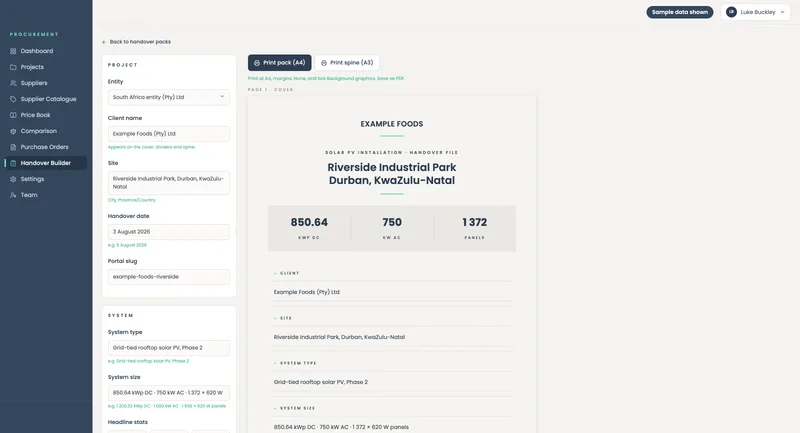
Task: Click the Team icon in sidebar
Action: [13, 195]
